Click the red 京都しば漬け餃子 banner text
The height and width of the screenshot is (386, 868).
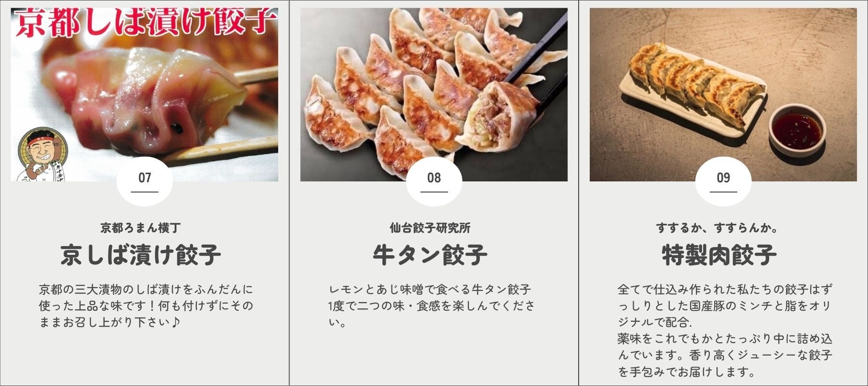tap(146, 23)
